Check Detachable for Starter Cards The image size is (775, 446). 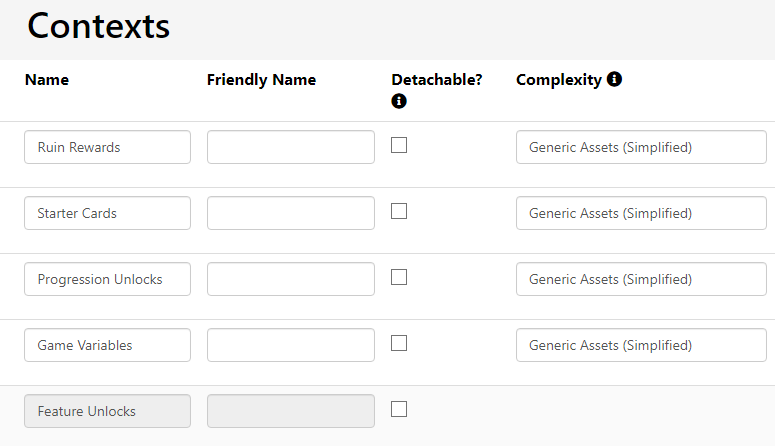click(399, 211)
